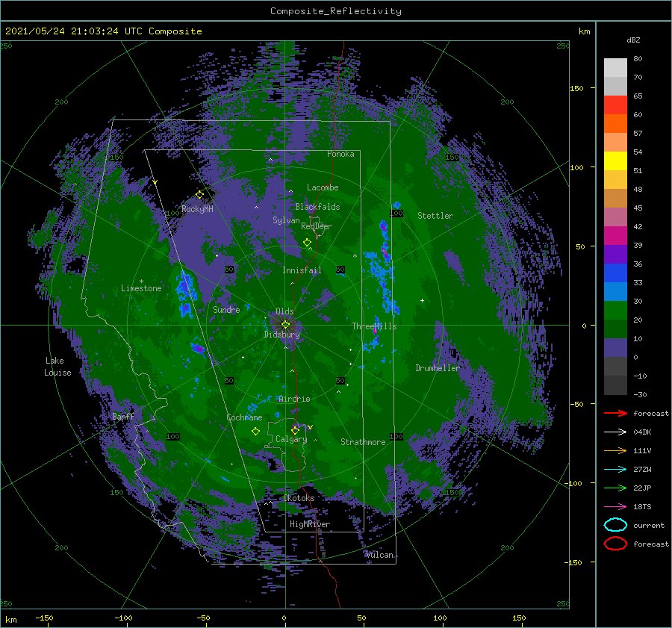The image size is (672, 628).
Task: Click the Calgary label
Action: tap(291, 439)
